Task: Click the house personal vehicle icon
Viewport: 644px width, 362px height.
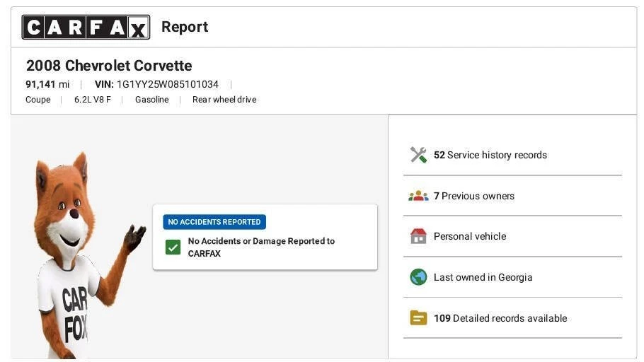Action: tap(418, 236)
